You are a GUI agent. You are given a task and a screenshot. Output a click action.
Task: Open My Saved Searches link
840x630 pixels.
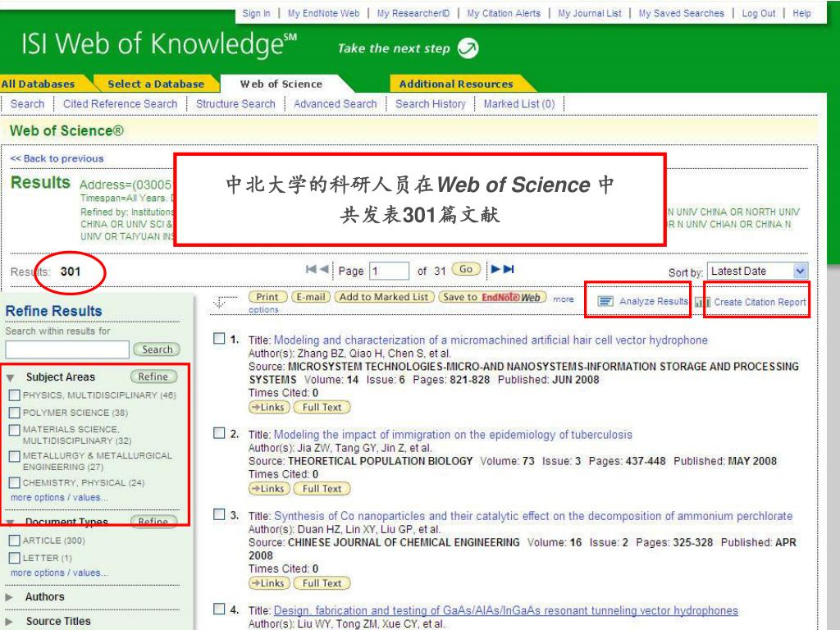[681, 13]
